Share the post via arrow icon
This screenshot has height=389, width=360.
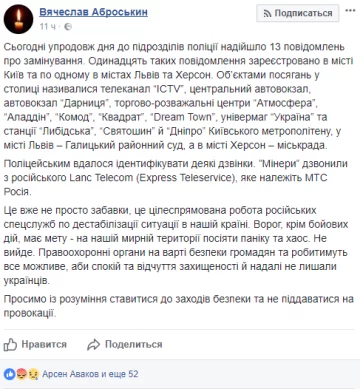point(93,345)
